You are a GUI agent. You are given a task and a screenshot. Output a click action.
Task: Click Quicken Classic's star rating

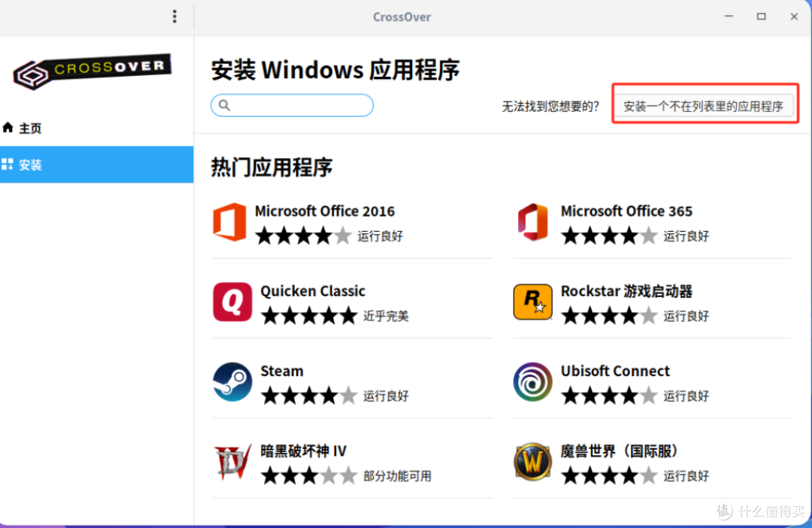click(308, 316)
